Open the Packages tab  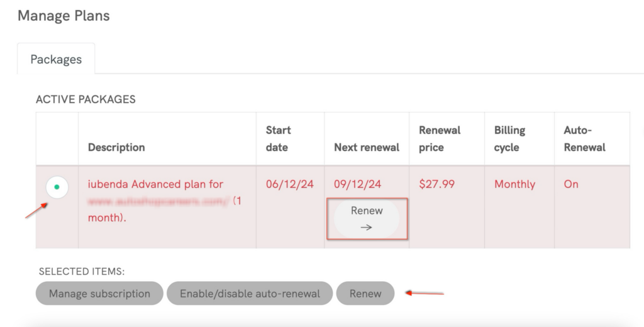[56, 59]
